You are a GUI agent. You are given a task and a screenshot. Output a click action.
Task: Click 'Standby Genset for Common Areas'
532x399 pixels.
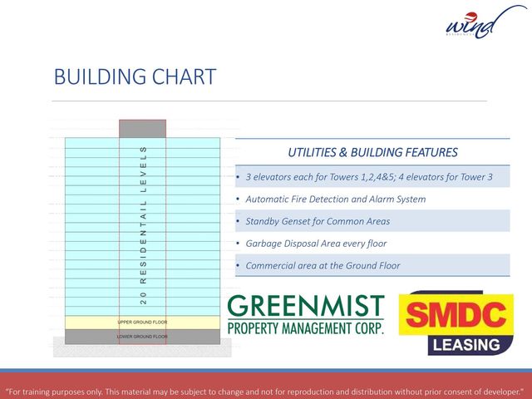[318, 221]
